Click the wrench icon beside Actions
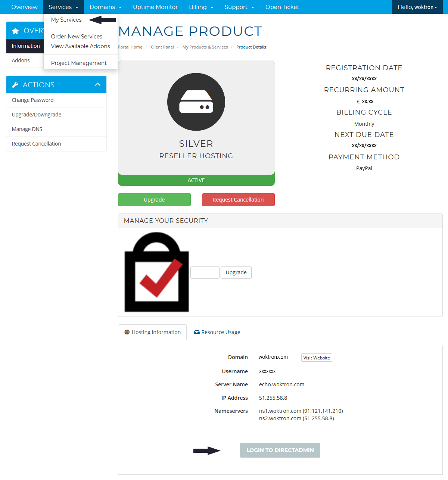Viewport: 448px width, 480px height. click(15, 85)
